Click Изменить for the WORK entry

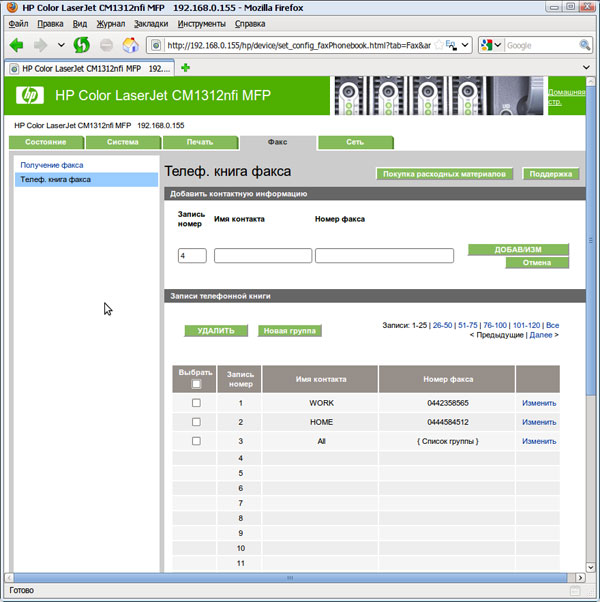pyautogui.click(x=539, y=403)
